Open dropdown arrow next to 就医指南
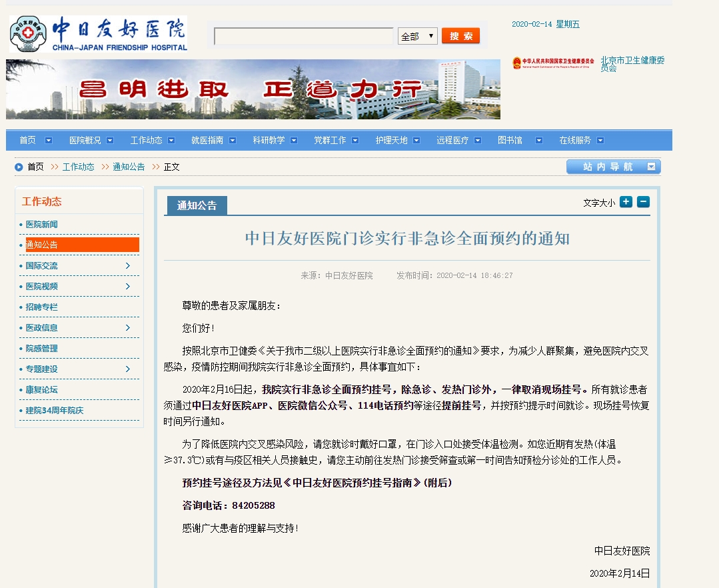The height and width of the screenshot is (588, 719). [233, 141]
